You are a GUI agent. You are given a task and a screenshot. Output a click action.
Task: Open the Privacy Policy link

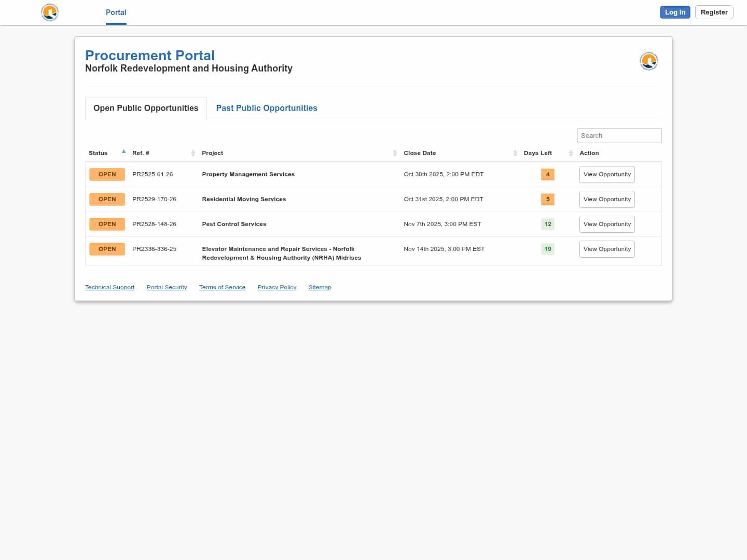(277, 287)
